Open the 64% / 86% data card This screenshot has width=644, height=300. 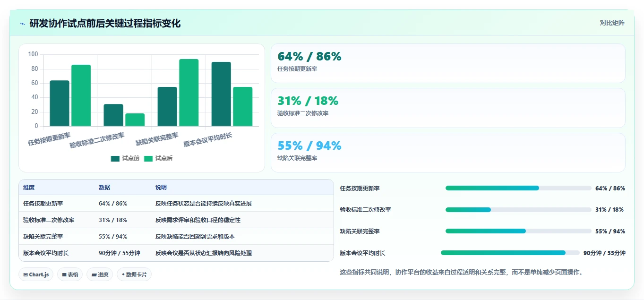[448, 63]
